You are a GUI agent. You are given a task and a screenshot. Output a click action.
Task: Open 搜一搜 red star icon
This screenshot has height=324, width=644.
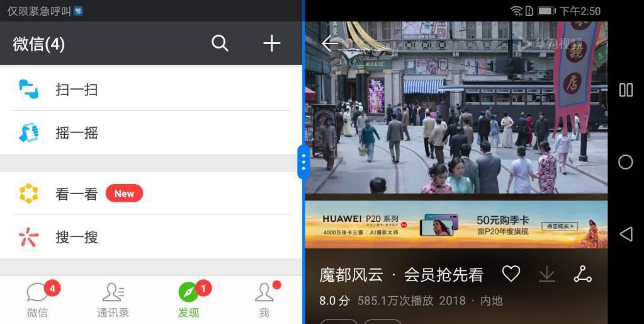click(29, 237)
